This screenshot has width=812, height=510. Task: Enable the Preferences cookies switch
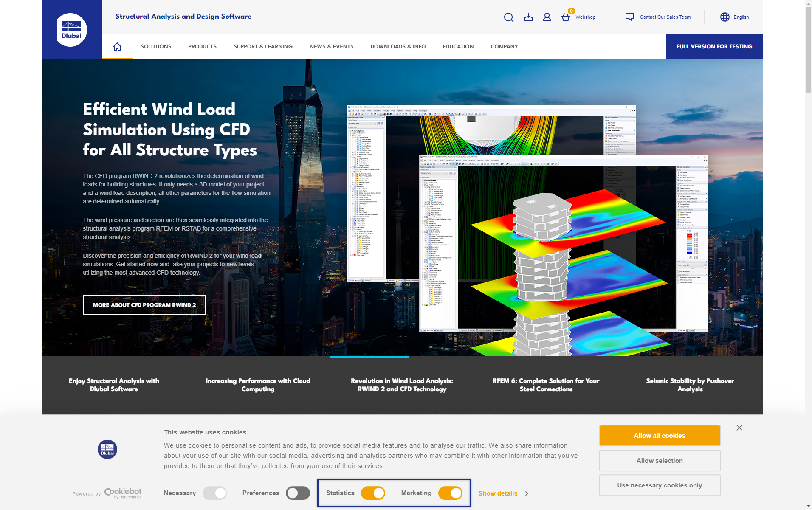pyautogui.click(x=298, y=493)
